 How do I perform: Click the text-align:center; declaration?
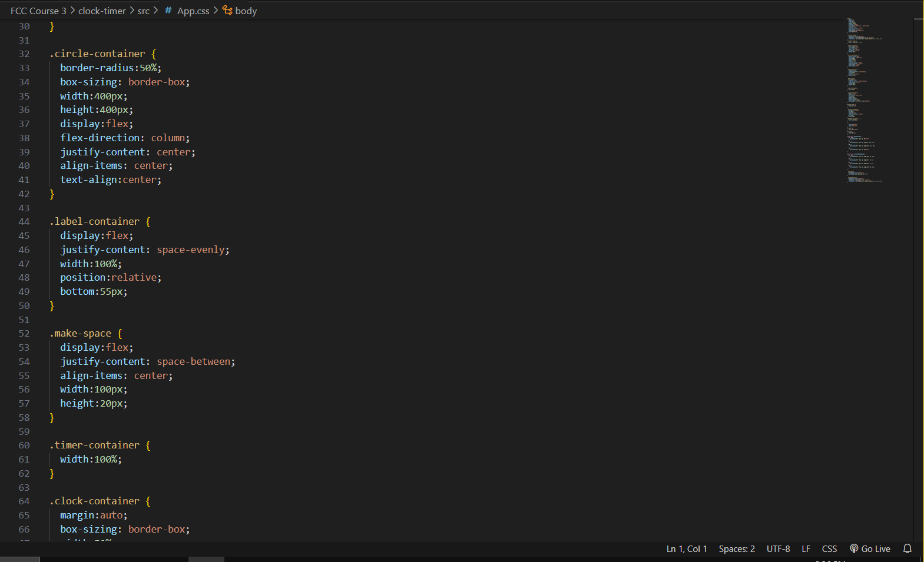[111, 179]
